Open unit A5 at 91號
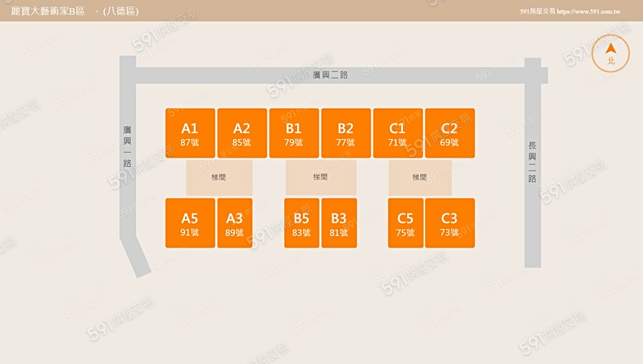 point(190,223)
